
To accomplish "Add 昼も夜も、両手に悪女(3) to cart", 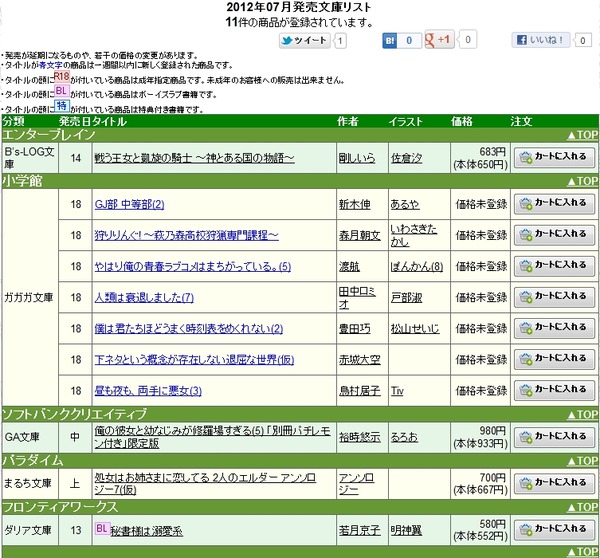I will tap(554, 390).
